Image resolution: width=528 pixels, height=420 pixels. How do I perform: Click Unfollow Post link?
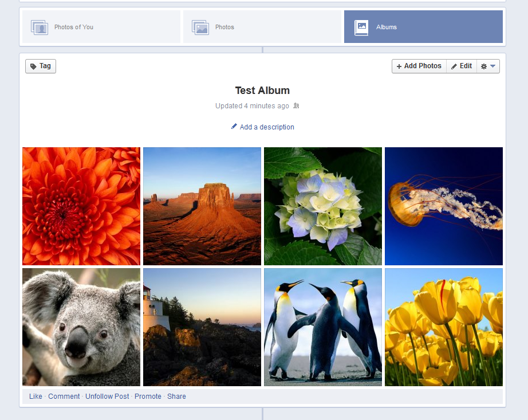[x=107, y=397]
